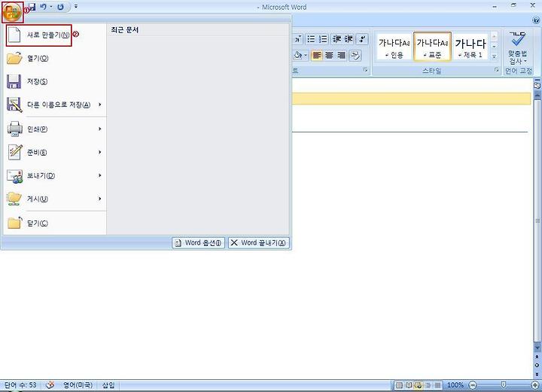
Task: Switch to Full Screen Reading view icon
Action: coord(409,385)
